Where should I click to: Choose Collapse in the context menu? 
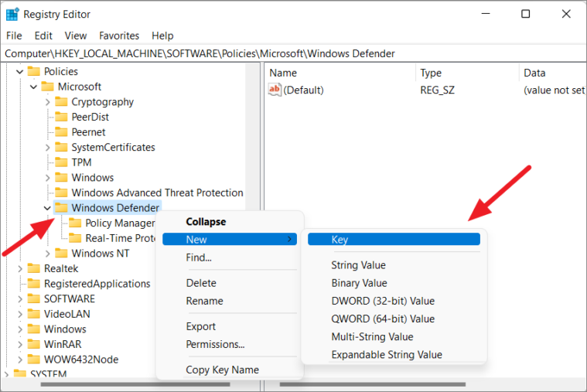[230, 222]
